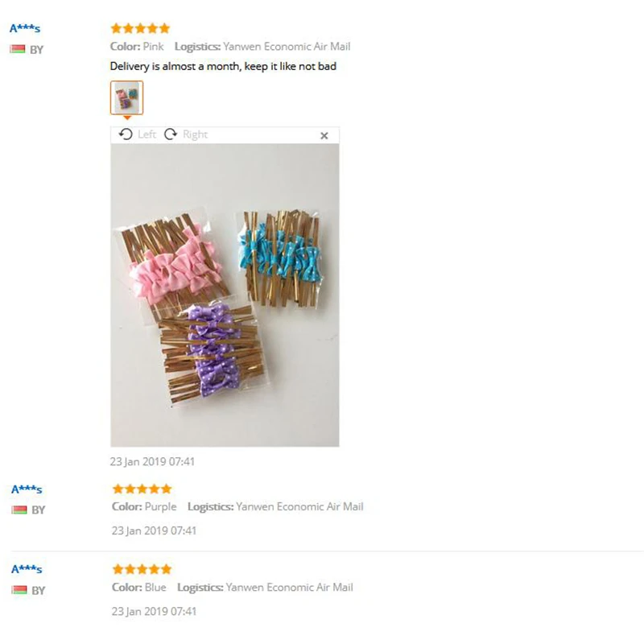Select the review text about delivery
The height and width of the screenshot is (644, 644).
click(223, 67)
